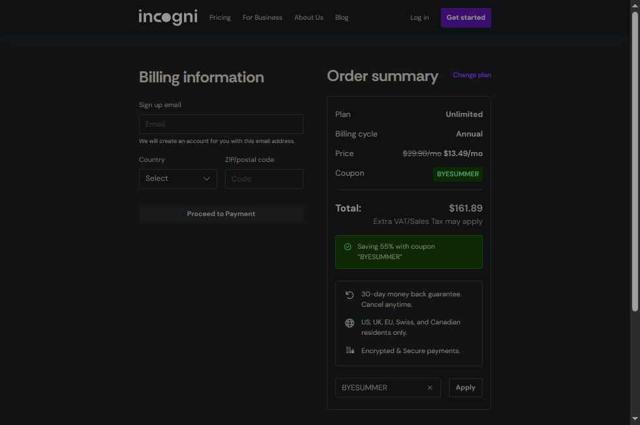
Task: Click the Order summary heading
Action: click(x=382, y=76)
